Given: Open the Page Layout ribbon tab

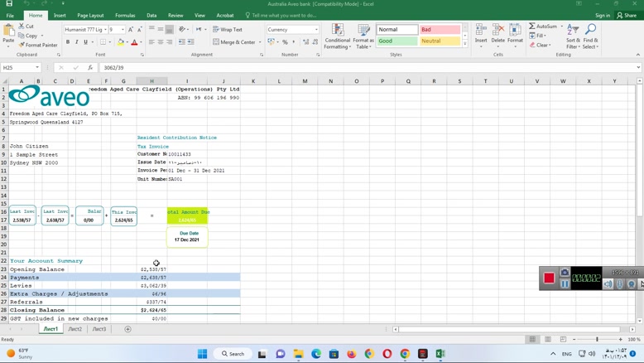Looking at the screenshot, I should coord(90,15).
